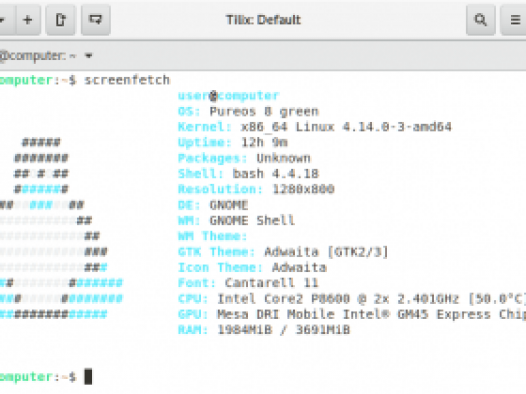Click the WM value 'GNOME Shell'
Image resolution: width=526 pixels, height=394 pixels.
[x=252, y=220]
